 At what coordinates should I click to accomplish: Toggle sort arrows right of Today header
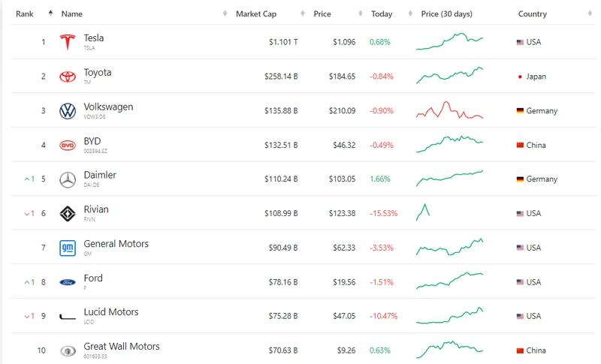(410, 14)
